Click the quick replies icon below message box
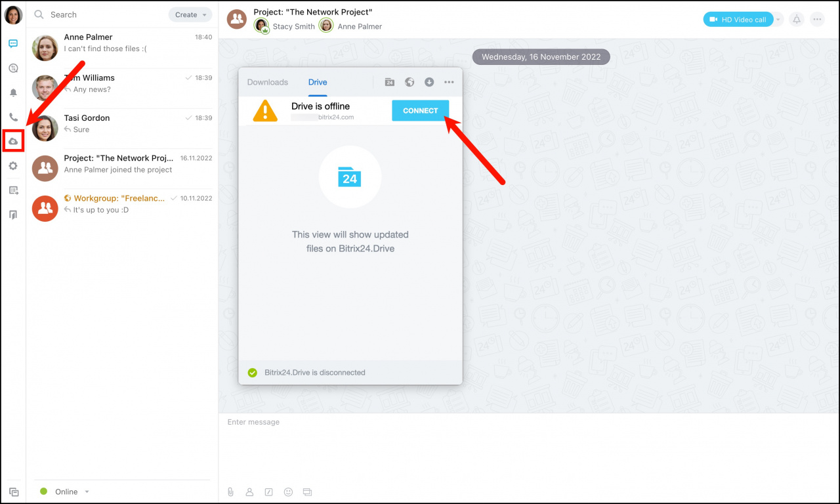 click(307, 492)
